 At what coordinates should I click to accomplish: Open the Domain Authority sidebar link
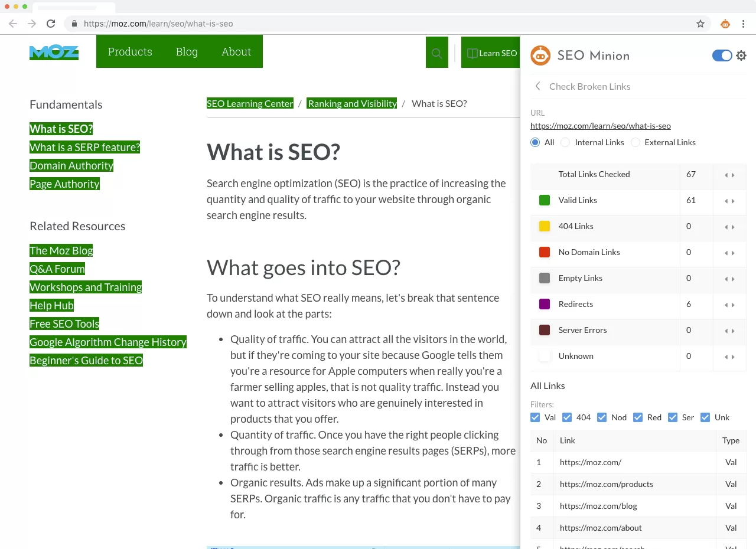(71, 166)
